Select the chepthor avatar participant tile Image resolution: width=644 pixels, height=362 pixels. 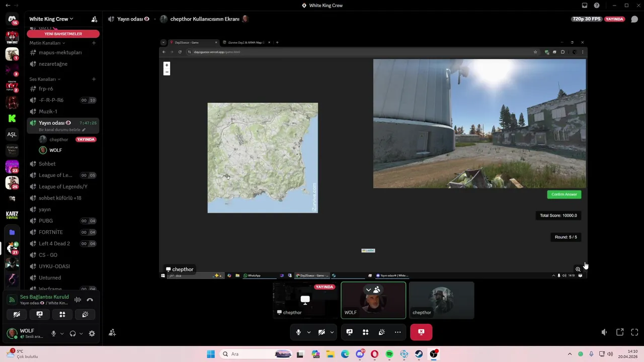click(441, 300)
